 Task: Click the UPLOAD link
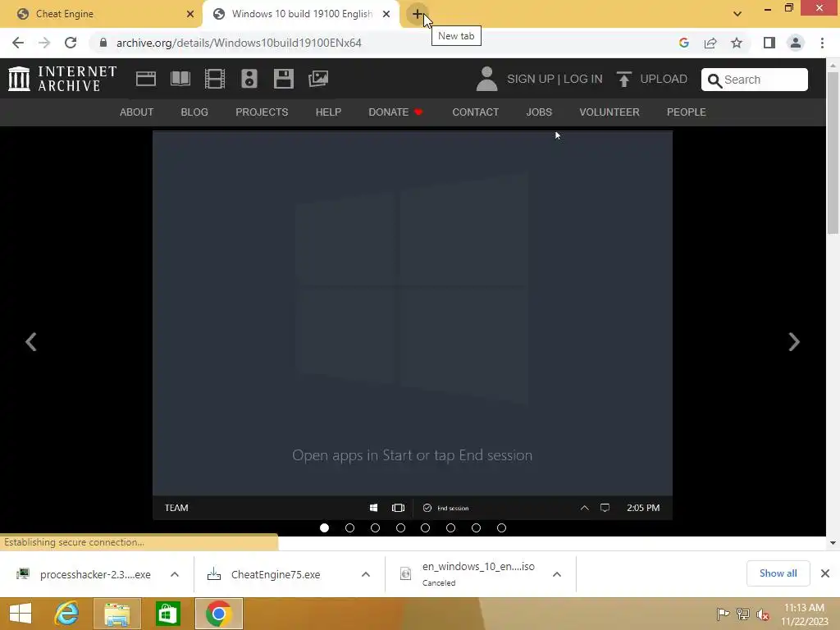(x=664, y=79)
